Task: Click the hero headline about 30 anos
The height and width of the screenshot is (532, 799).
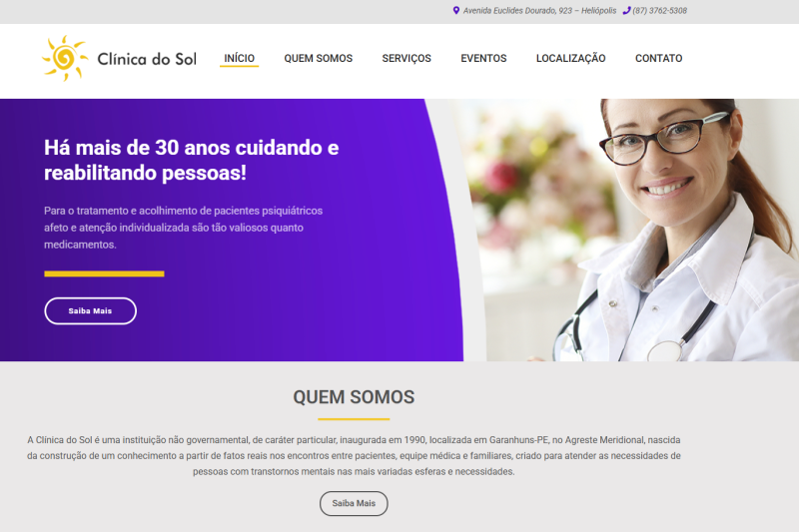Action: pos(192,160)
